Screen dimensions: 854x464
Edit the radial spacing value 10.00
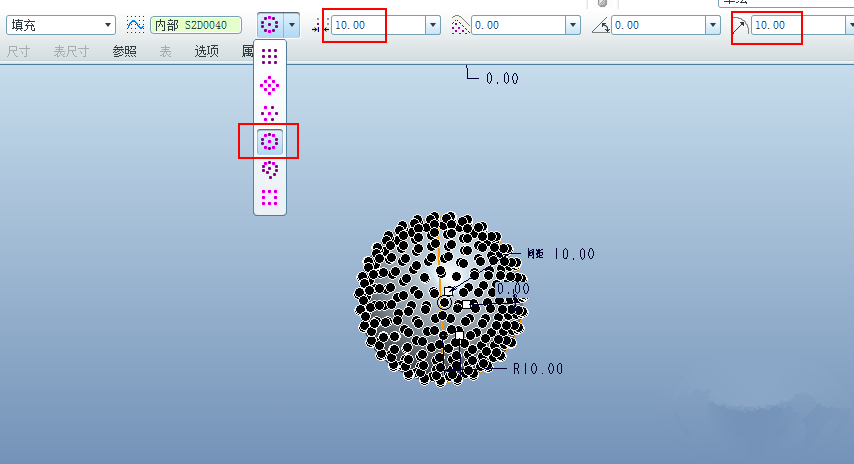(798, 25)
